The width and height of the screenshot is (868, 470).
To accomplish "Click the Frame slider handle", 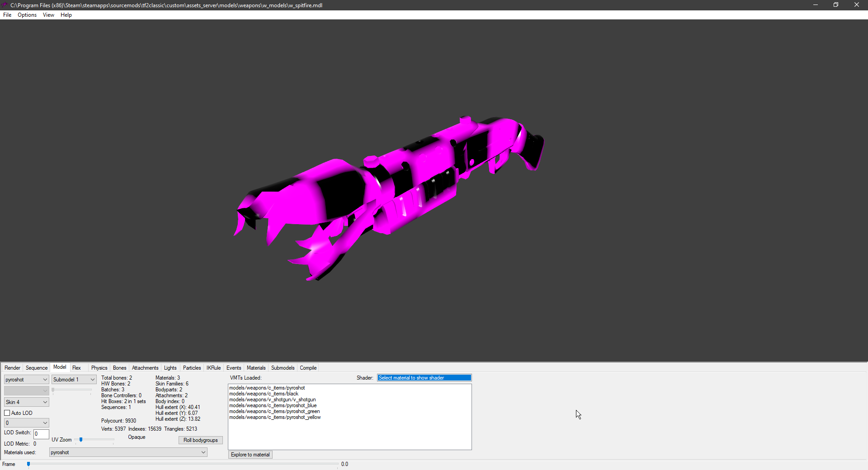I will [x=28, y=464].
